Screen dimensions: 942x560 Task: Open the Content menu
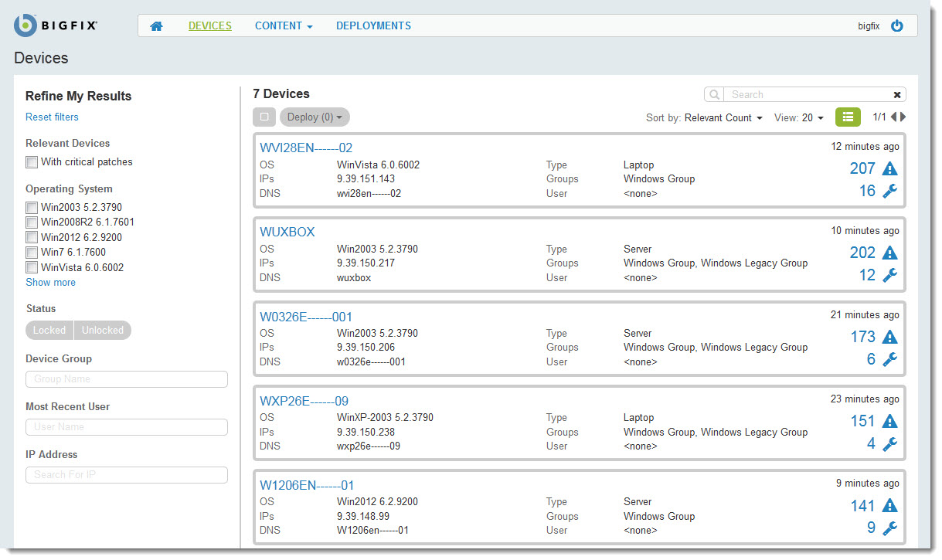coord(284,26)
